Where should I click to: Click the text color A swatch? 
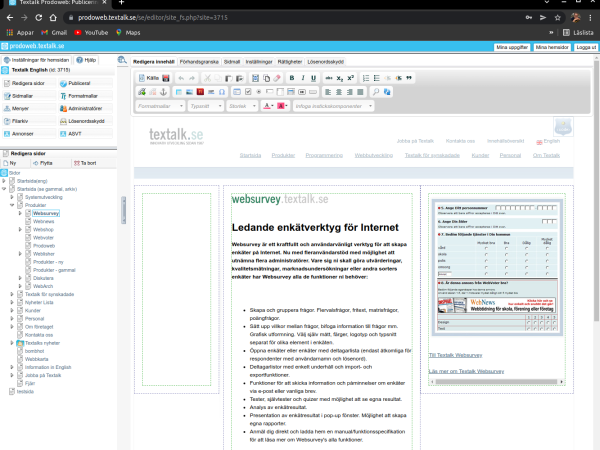[x=269, y=106]
